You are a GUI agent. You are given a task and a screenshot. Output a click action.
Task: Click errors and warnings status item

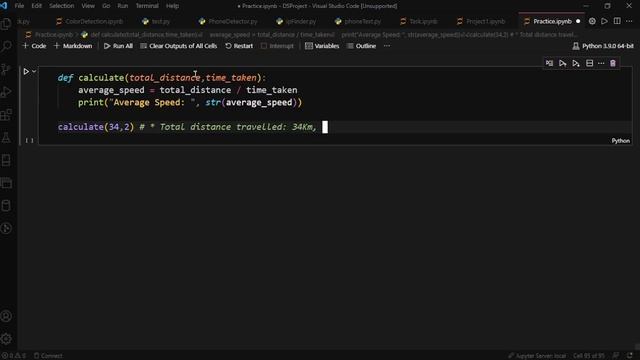13,356
